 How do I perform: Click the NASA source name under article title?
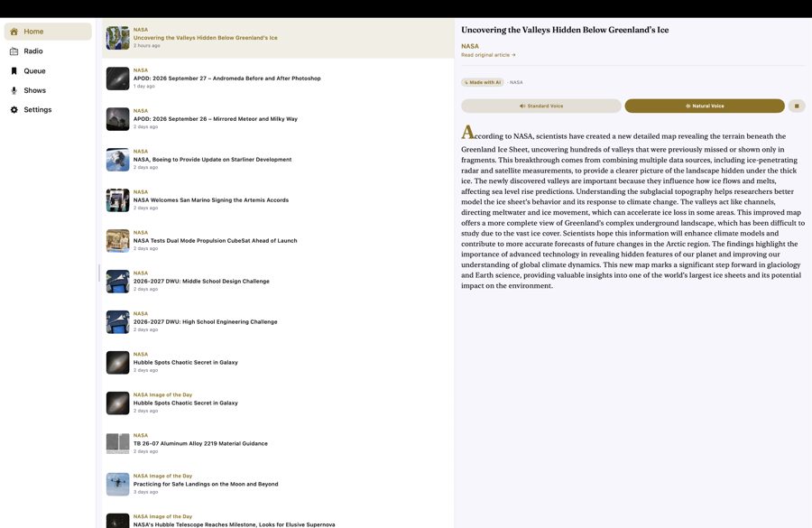click(x=470, y=46)
